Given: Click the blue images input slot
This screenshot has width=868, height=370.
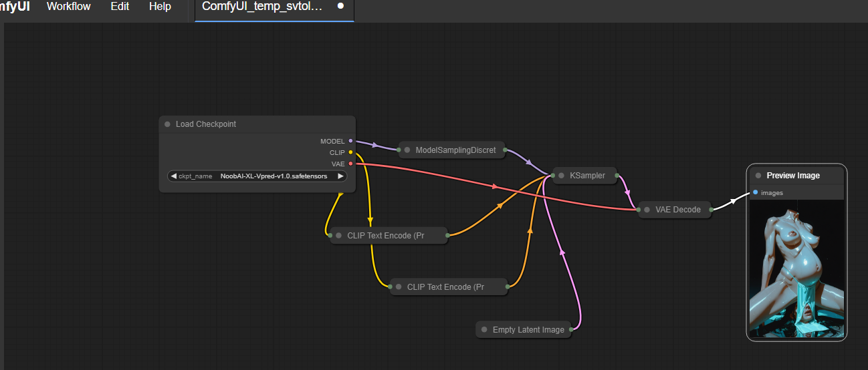Looking at the screenshot, I should 755,192.
